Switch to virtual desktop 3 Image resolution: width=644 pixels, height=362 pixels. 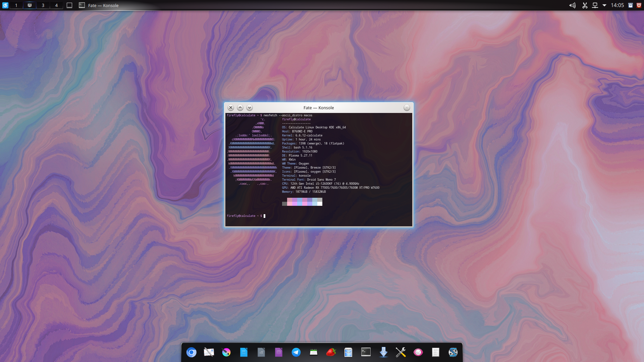coord(43,5)
